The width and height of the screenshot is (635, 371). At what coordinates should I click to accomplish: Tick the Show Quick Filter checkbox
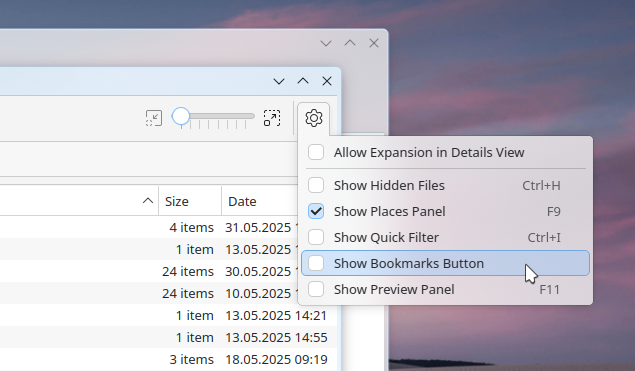(x=316, y=237)
